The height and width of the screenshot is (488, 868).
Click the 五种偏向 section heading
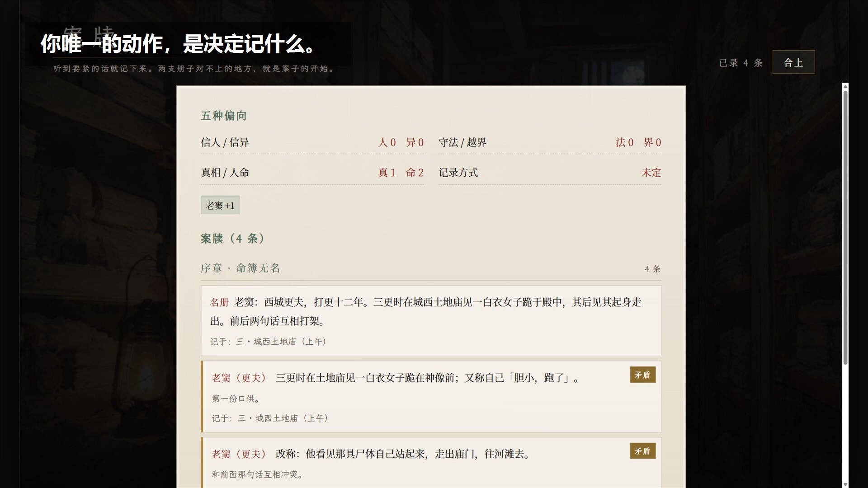224,116
